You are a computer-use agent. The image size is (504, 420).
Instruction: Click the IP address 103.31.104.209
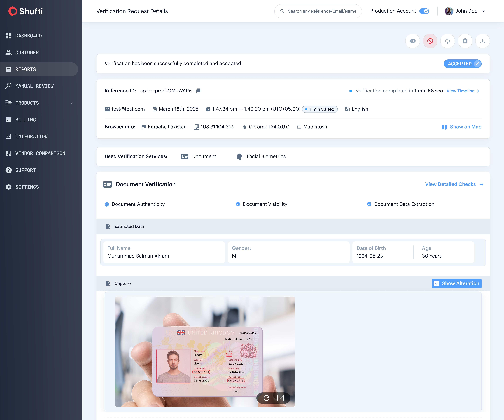(x=218, y=127)
